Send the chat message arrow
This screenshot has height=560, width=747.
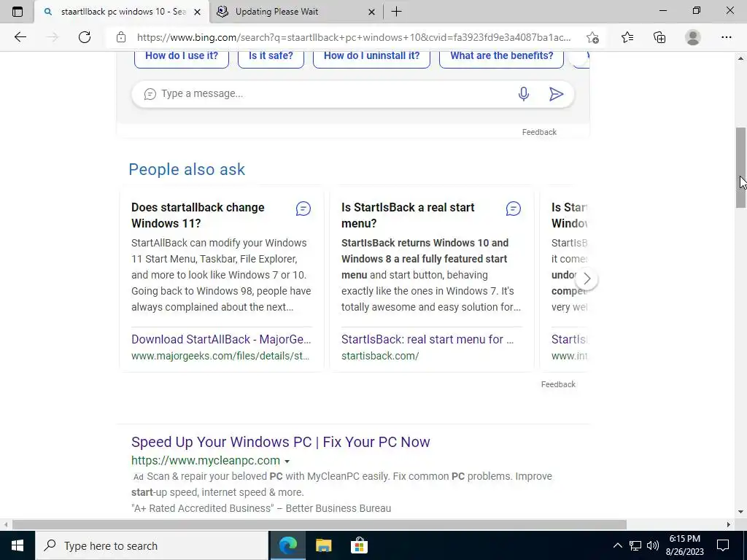click(556, 94)
